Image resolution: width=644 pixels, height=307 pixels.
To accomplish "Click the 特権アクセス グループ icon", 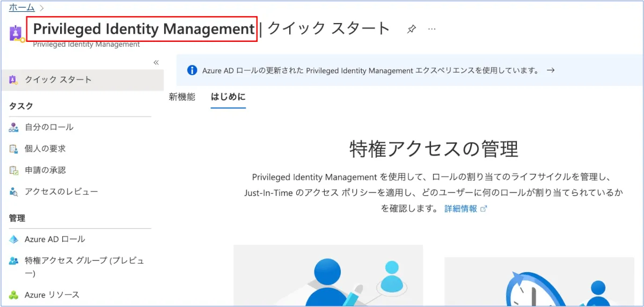I will click(x=13, y=261).
